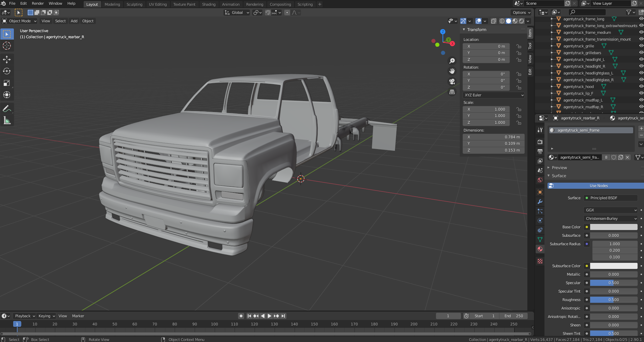Toggle visibility of agentytruck_grille

[x=641, y=46]
